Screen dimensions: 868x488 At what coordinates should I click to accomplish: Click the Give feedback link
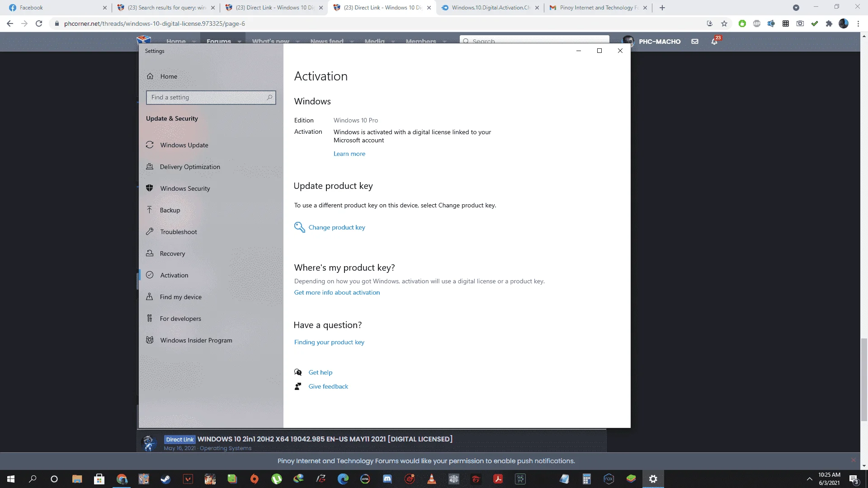pos(328,386)
